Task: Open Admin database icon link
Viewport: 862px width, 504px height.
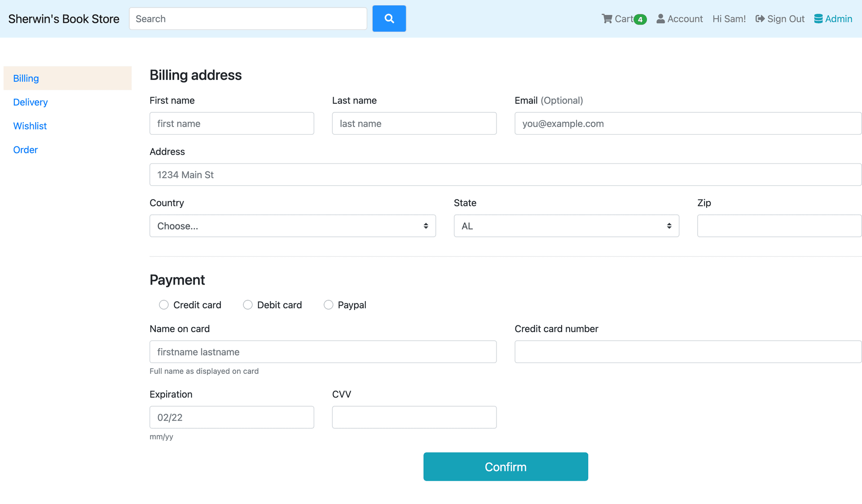Action: tap(818, 19)
